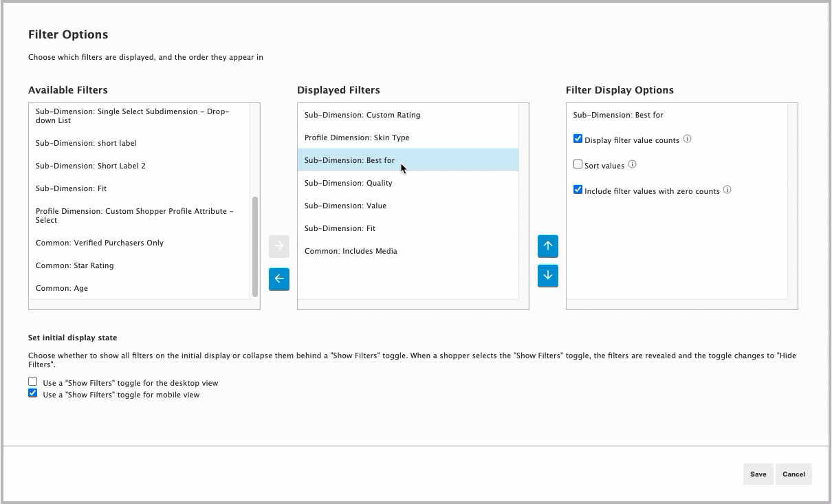Disable Show Filters toggle for mobile view
This screenshot has width=832, height=504.
point(32,393)
